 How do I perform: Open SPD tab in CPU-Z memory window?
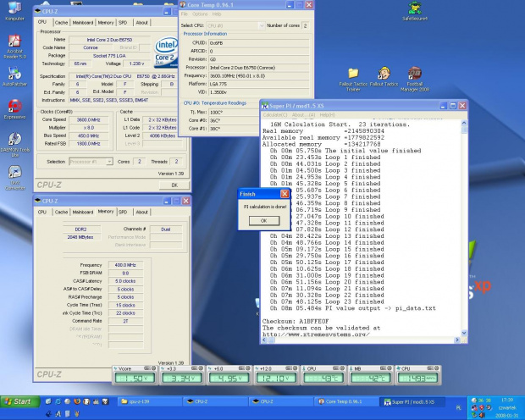[x=123, y=212]
